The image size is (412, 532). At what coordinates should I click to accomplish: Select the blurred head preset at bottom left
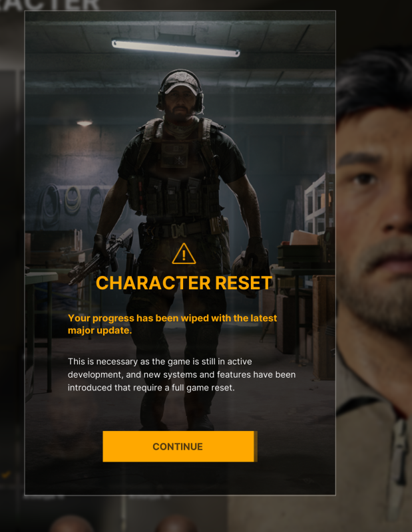pos(71,523)
